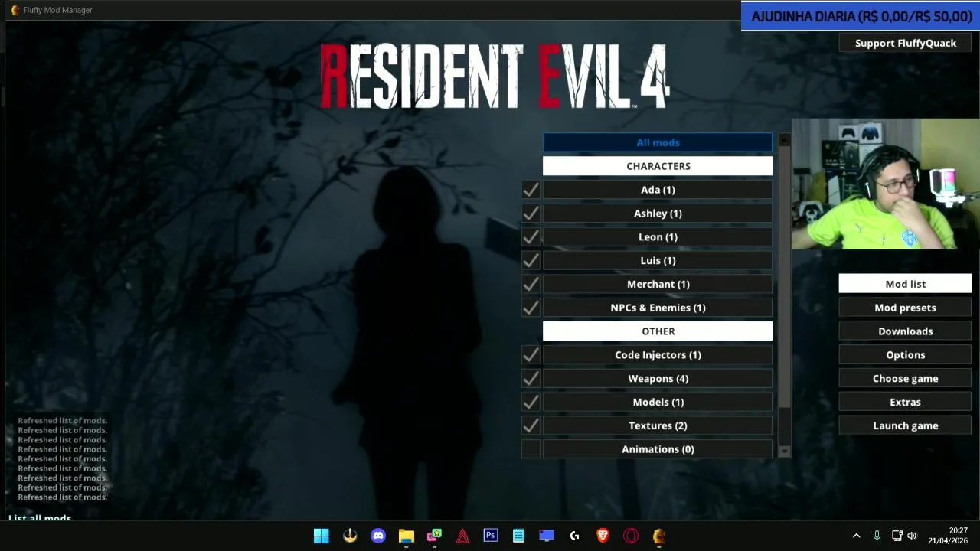The width and height of the screenshot is (980, 551).
Task: Click Support FluffyQuack link
Action: coord(905,44)
